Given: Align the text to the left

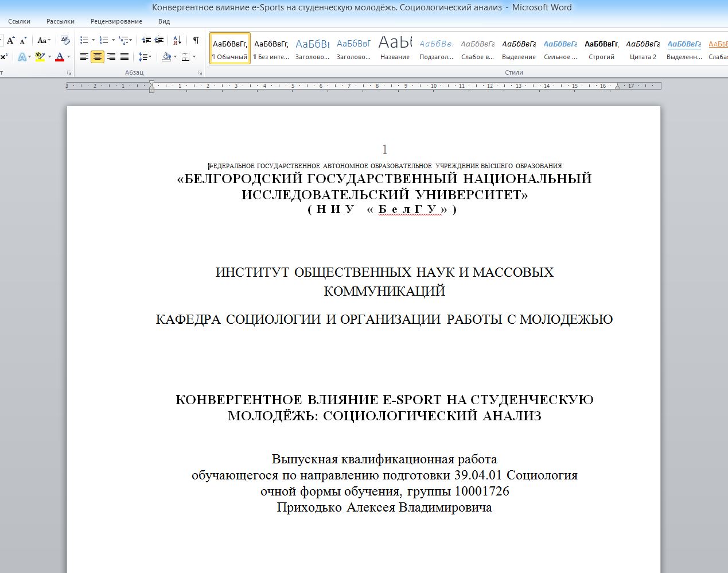Looking at the screenshot, I should (x=84, y=57).
